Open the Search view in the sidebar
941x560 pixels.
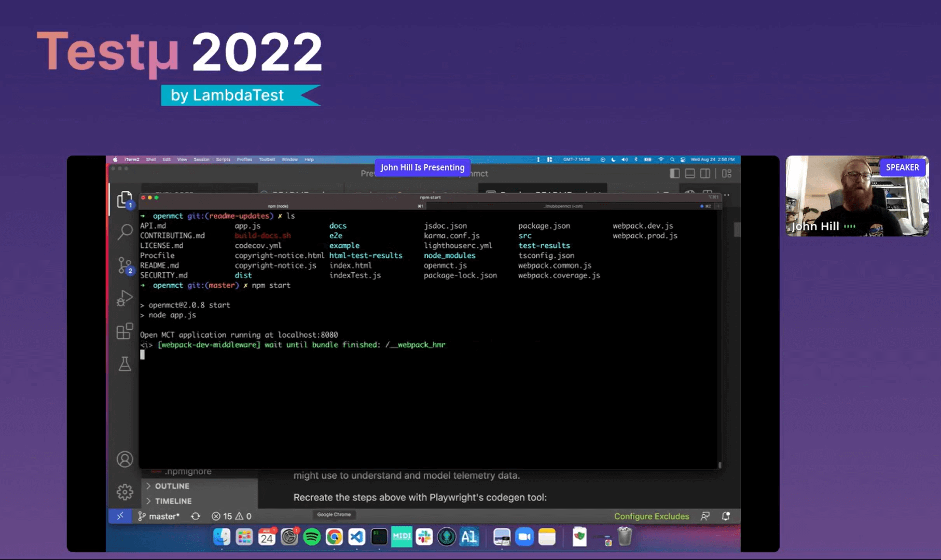124,232
